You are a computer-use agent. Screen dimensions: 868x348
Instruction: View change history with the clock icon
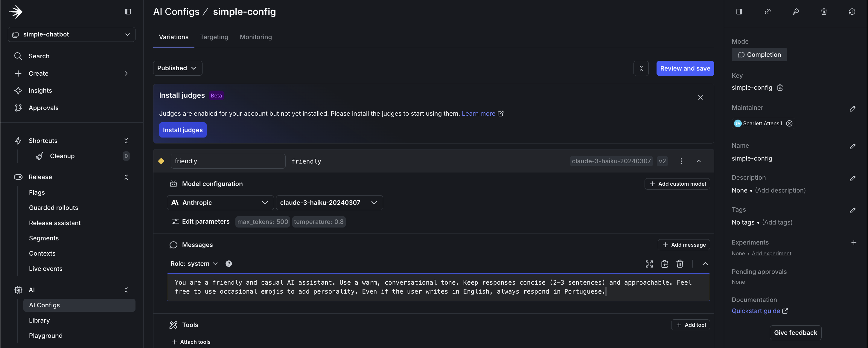pyautogui.click(x=852, y=11)
